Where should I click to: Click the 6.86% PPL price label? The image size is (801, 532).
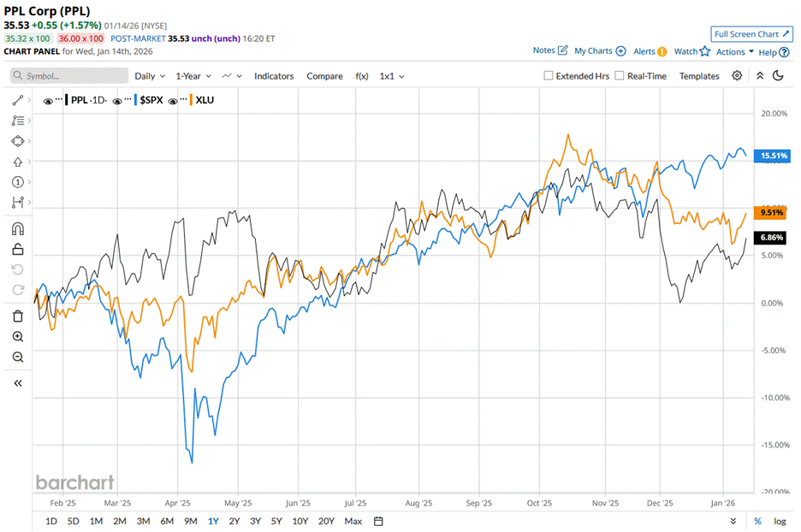point(770,238)
